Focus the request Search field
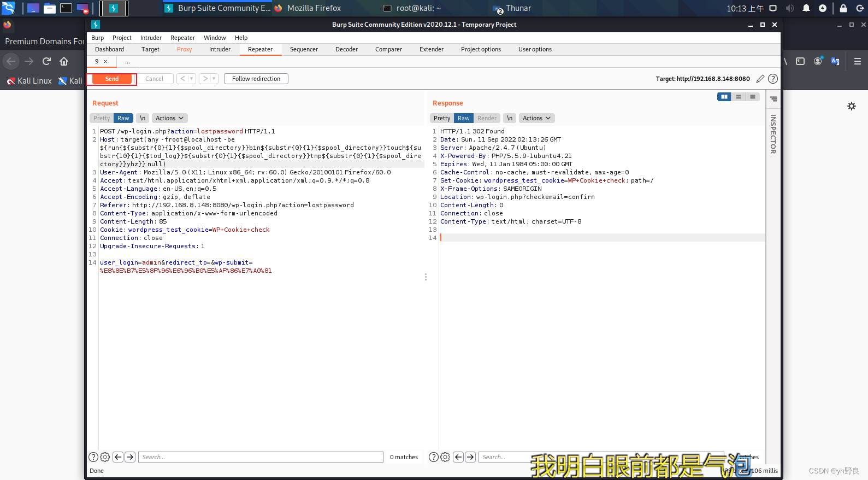Image resolution: width=868 pixels, height=480 pixels. [x=261, y=457]
